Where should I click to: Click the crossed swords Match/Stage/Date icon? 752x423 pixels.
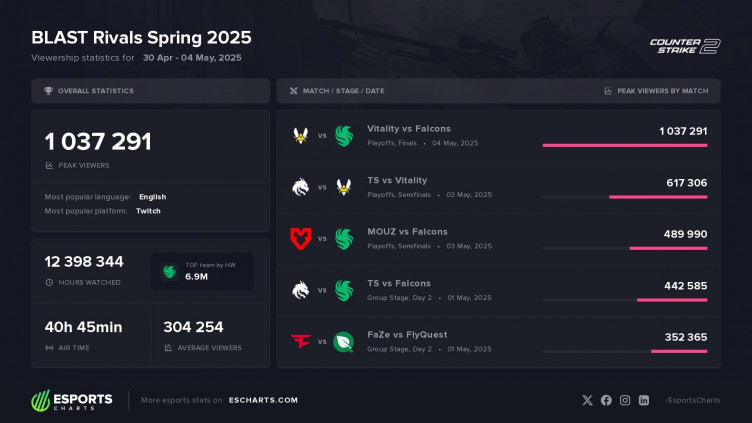(x=294, y=91)
